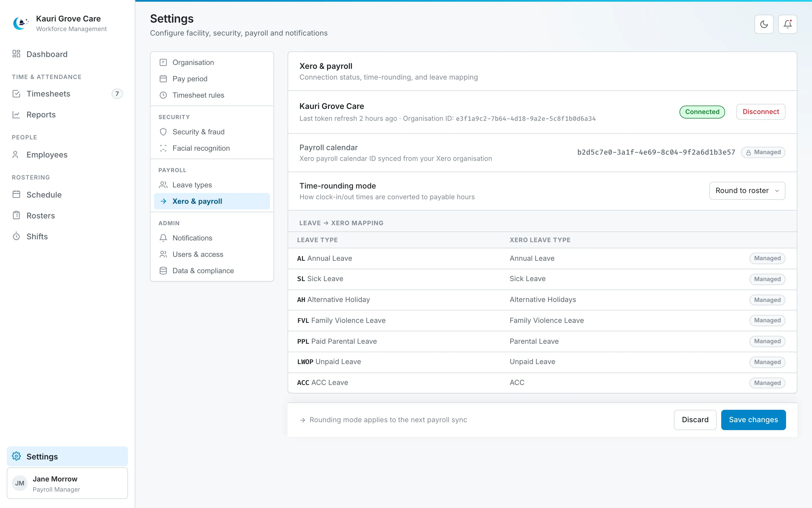
Task: Click the Settings gear icon
Action: (16, 456)
